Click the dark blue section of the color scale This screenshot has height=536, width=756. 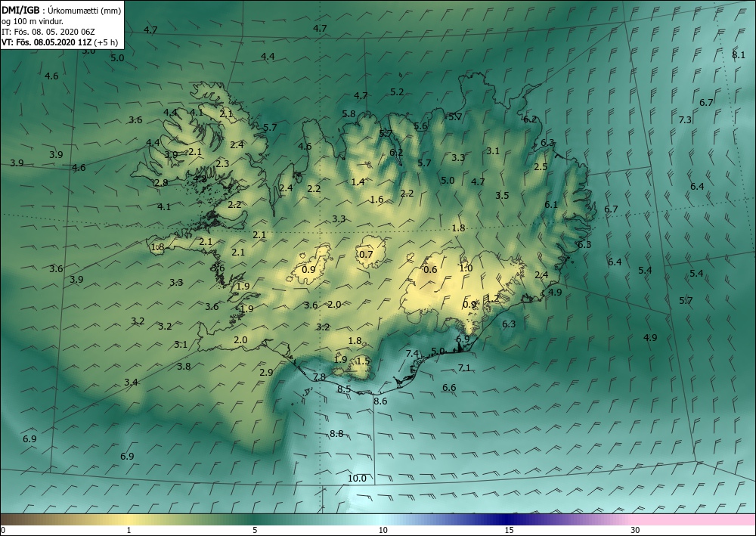click(x=507, y=519)
